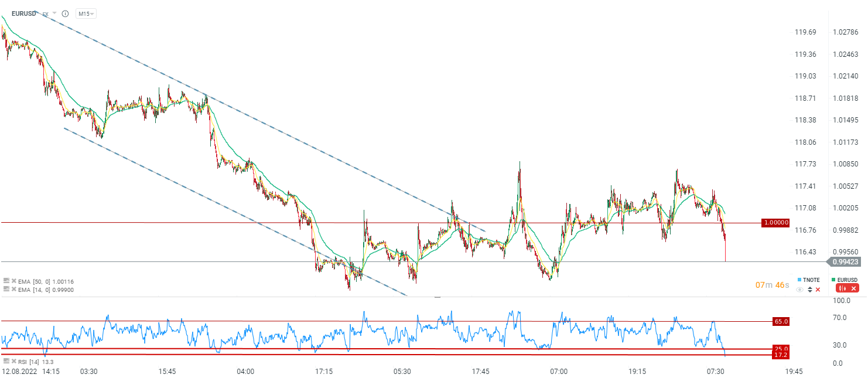Select the RSI 25.0 level label
The image size is (868, 381).
pyautogui.click(x=781, y=349)
